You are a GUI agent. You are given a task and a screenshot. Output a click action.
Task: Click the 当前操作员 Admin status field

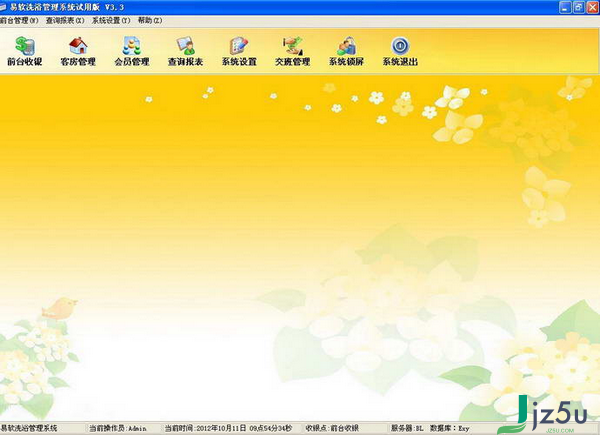coord(118,428)
